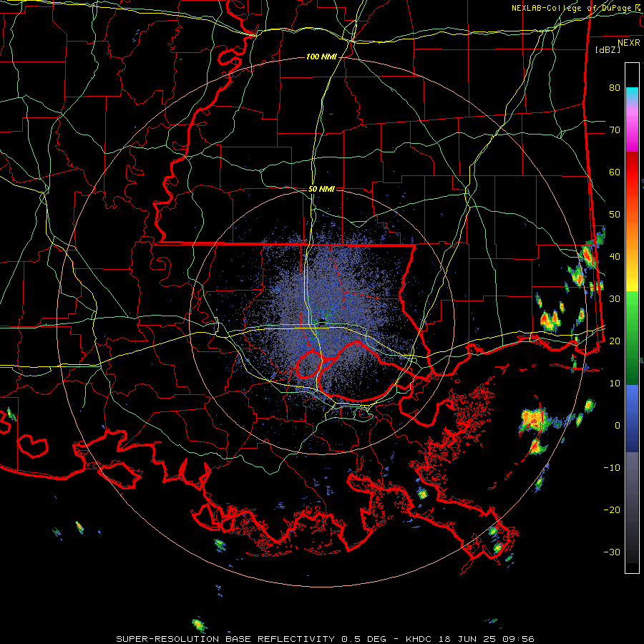Click the 70 value on the dBZ scale

coord(615,130)
